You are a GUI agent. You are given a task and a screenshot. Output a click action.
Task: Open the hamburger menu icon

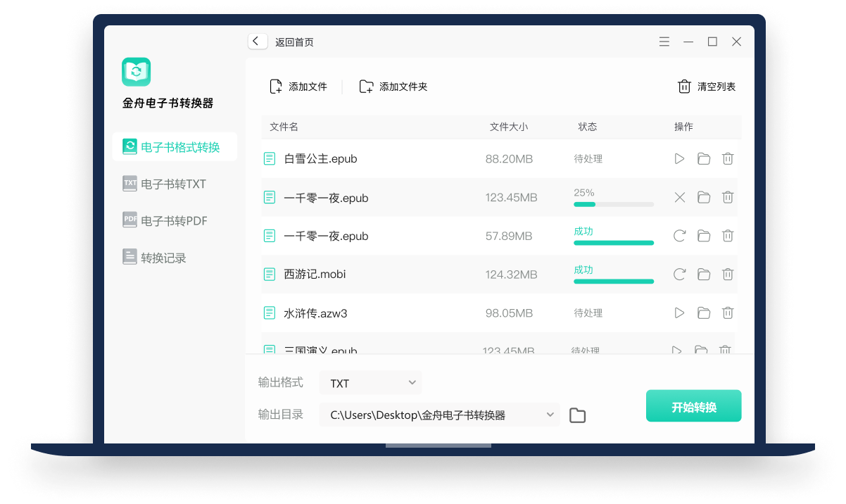click(664, 42)
